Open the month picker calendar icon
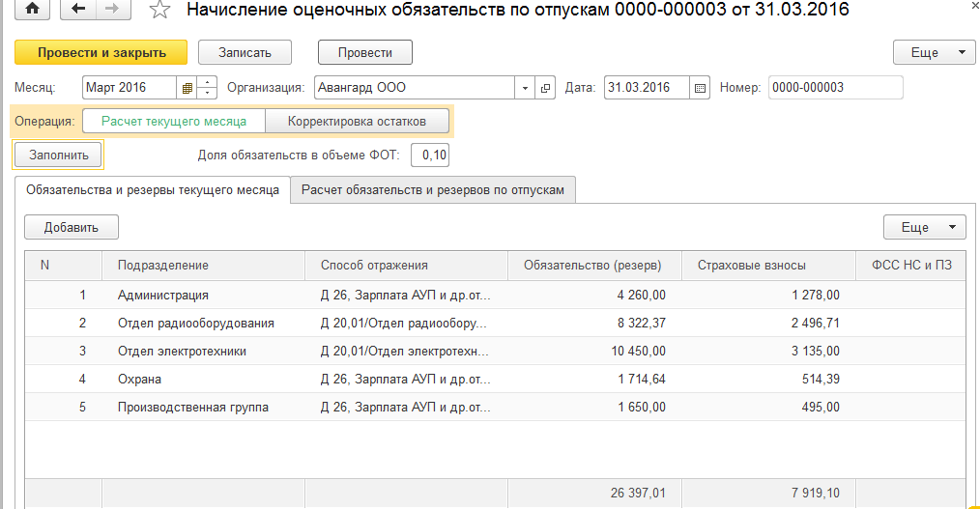The height and width of the screenshot is (509, 980). point(187,88)
